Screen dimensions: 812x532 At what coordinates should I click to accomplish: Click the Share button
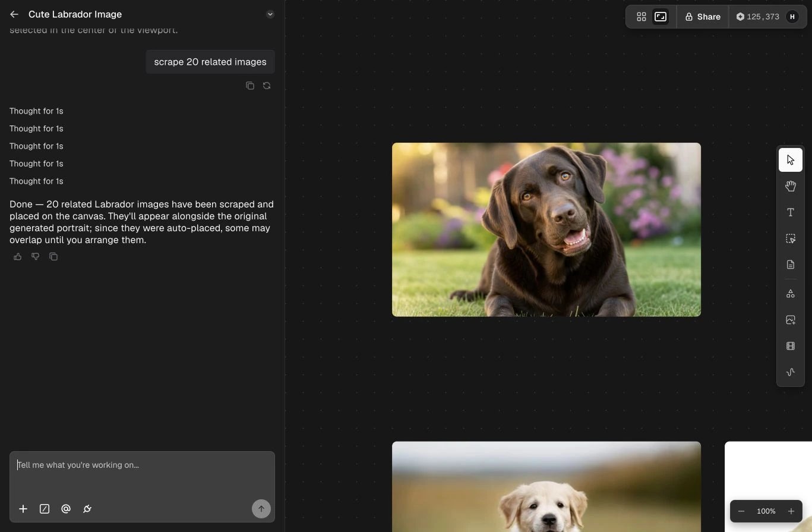click(703, 17)
